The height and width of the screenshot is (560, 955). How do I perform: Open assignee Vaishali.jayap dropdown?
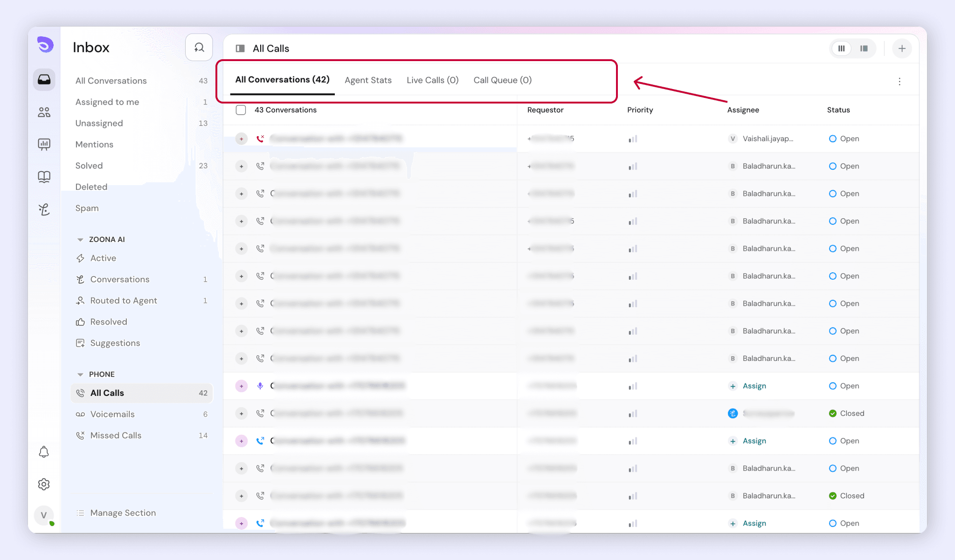761,138
